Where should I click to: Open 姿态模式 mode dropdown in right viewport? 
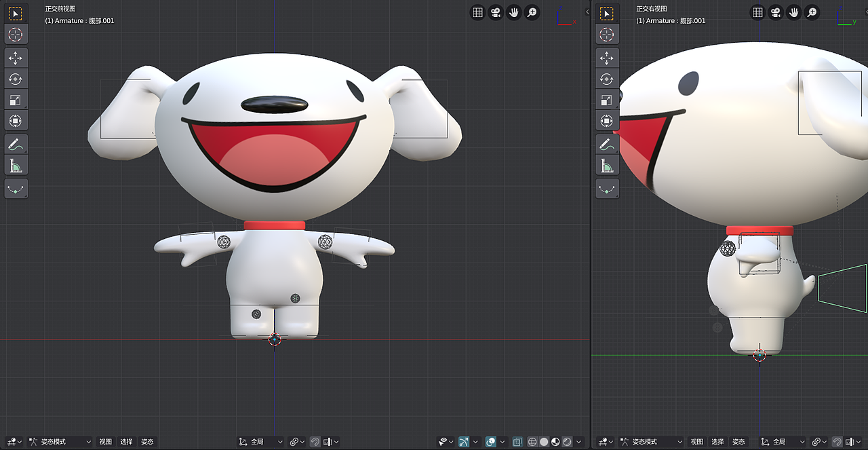coord(651,442)
